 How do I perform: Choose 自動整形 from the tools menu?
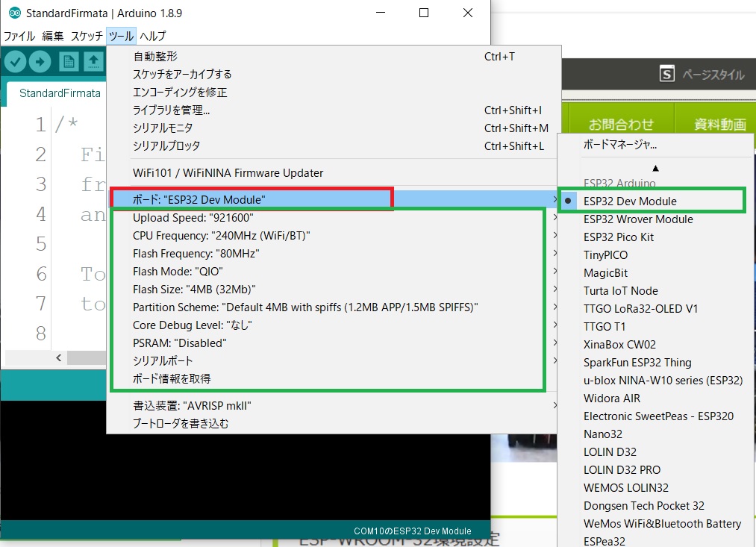click(x=334, y=57)
